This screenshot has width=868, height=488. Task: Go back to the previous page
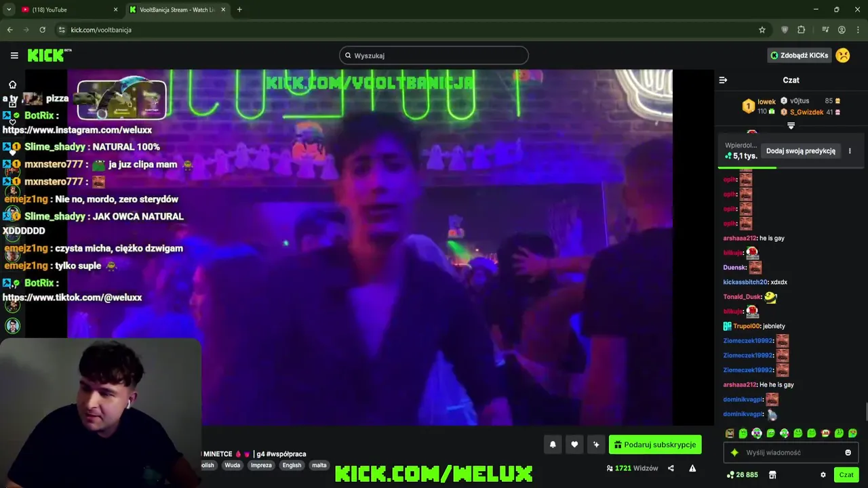(9, 30)
